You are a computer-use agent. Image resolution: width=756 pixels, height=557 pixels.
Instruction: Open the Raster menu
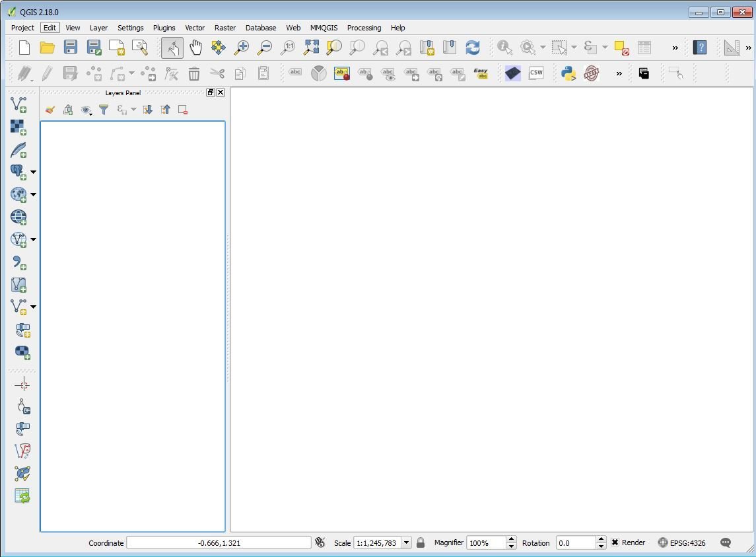tap(225, 28)
